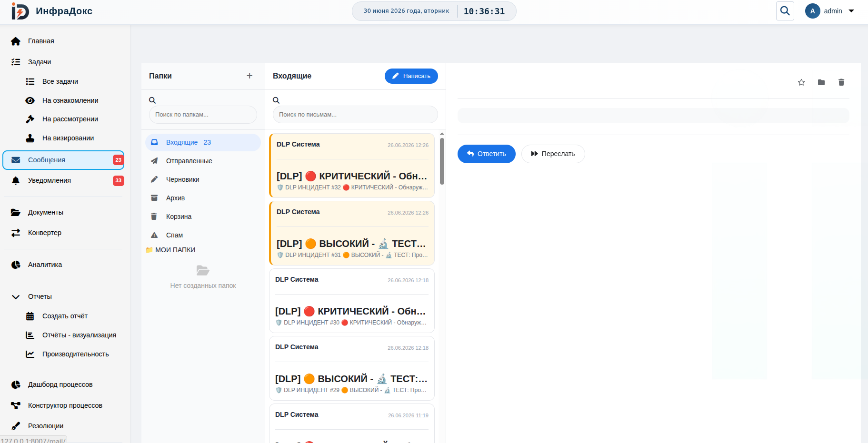Viewport: 868px width, 443px height.
Task: Click the Написать compose button
Action: tap(411, 76)
